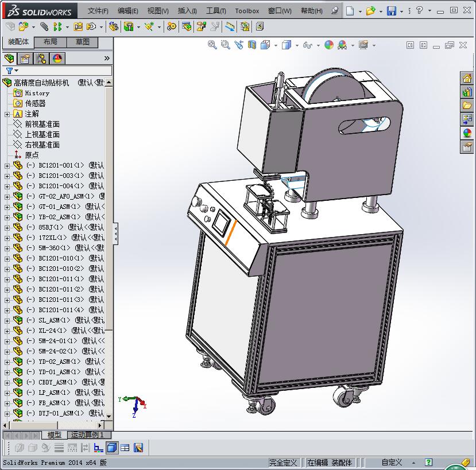Open the 插入(I) menu

click(187, 11)
